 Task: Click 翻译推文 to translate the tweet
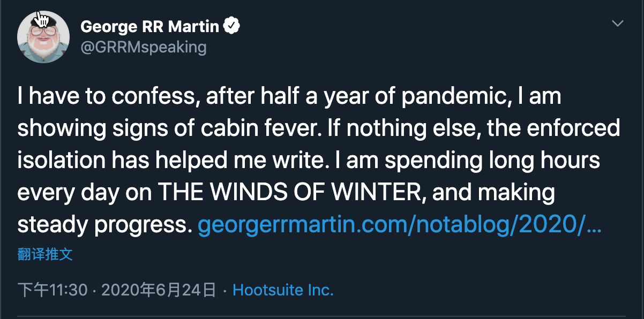pos(45,254)
